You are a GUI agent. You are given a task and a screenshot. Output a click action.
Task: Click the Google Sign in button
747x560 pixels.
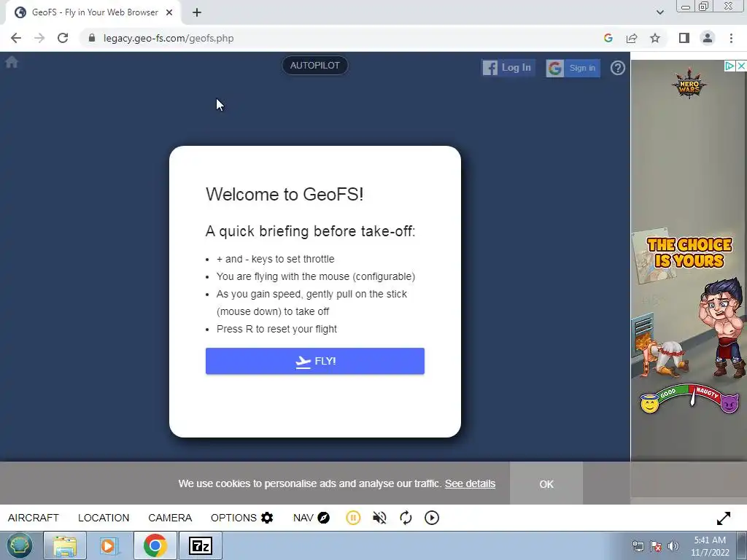573,68
